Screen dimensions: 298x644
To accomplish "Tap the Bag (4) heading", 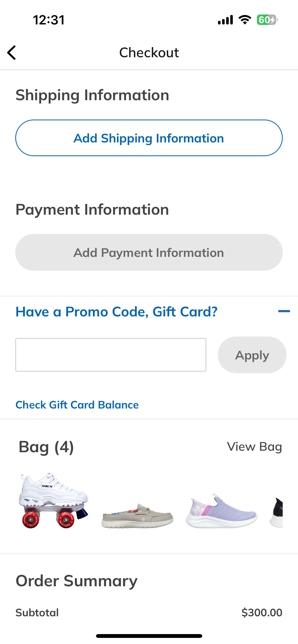I will pos(46,447).
